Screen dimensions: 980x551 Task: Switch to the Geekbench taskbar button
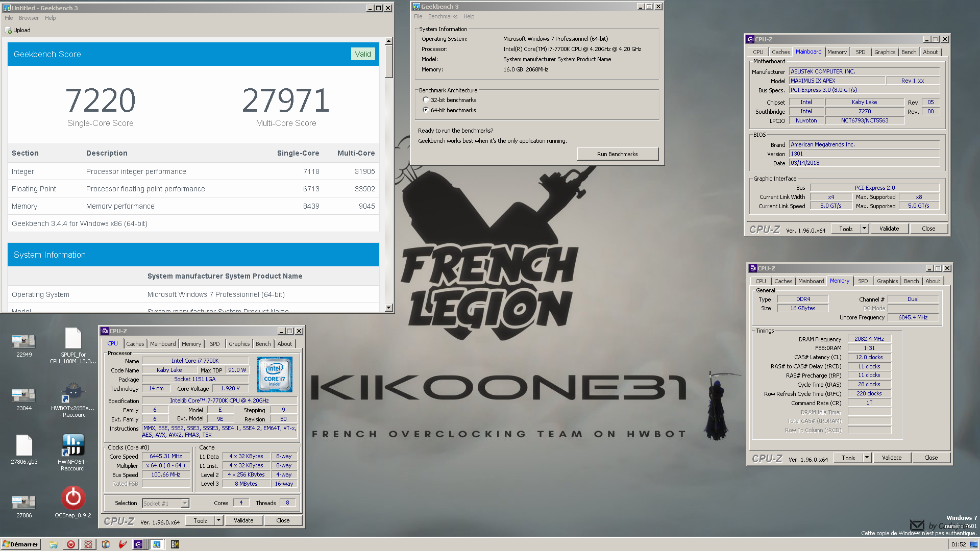click(157, 544)
